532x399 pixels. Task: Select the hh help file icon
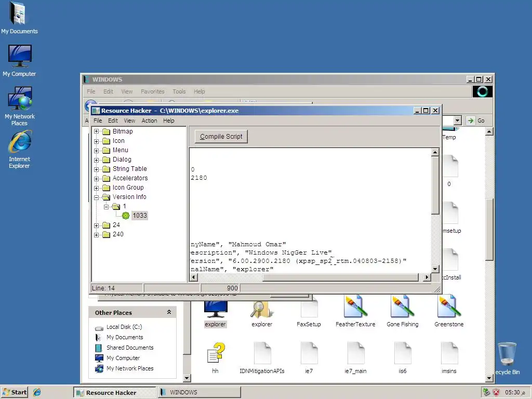coord(215,358)
